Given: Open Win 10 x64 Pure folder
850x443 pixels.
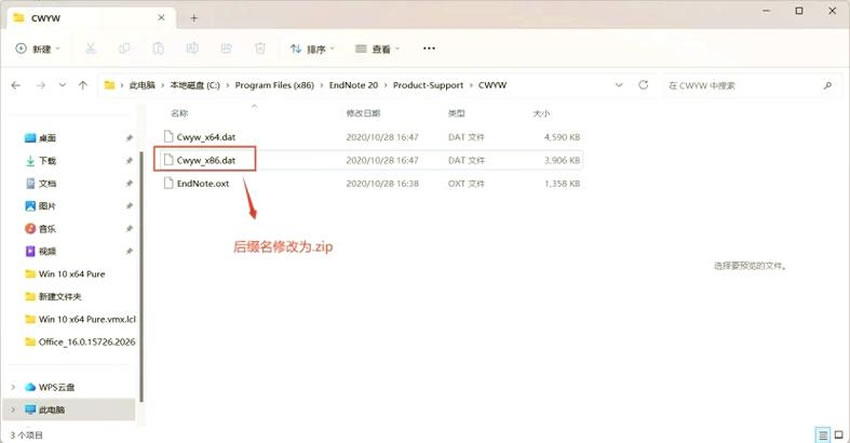Looking at the screenshot, I should (72, 274).
